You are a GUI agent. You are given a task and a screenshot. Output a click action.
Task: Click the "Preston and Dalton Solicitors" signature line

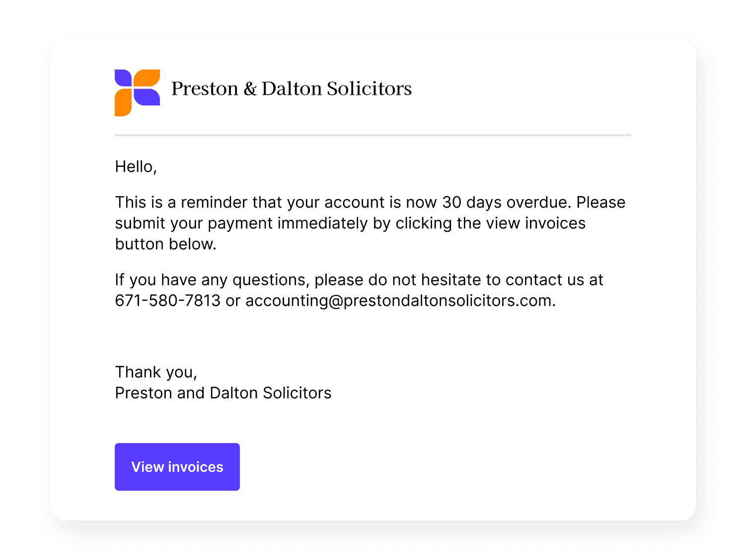(223, 393)
